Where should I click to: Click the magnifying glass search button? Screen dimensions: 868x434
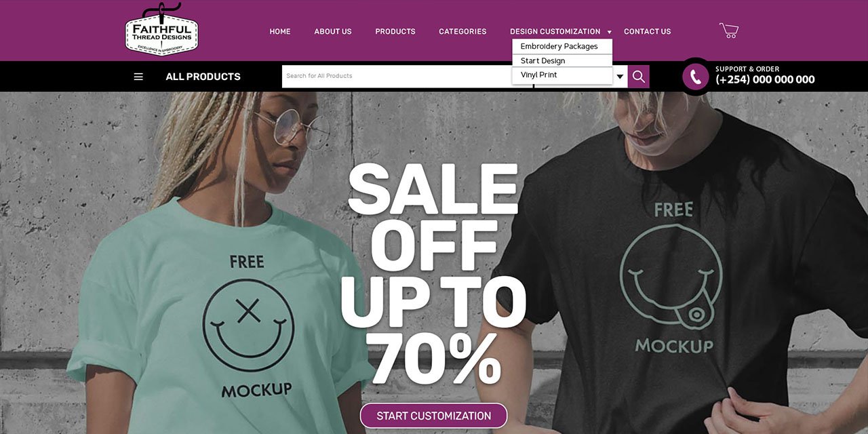[638, 77]
